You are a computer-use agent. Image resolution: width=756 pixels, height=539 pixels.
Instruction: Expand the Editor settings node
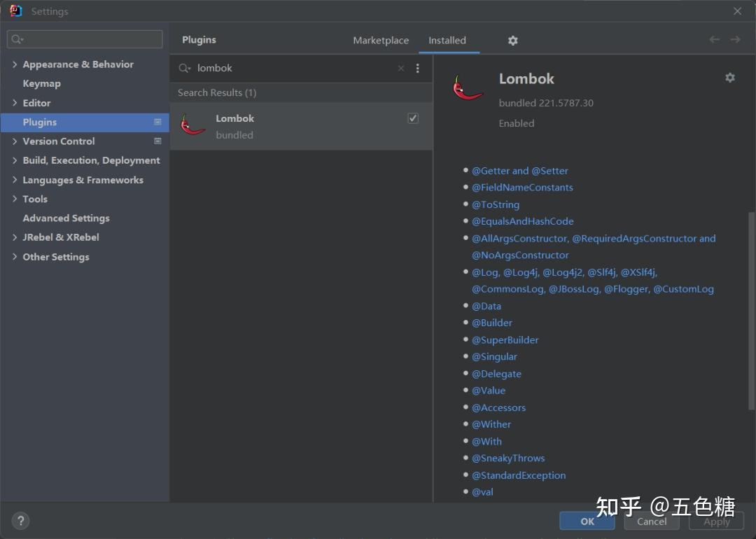15,103
